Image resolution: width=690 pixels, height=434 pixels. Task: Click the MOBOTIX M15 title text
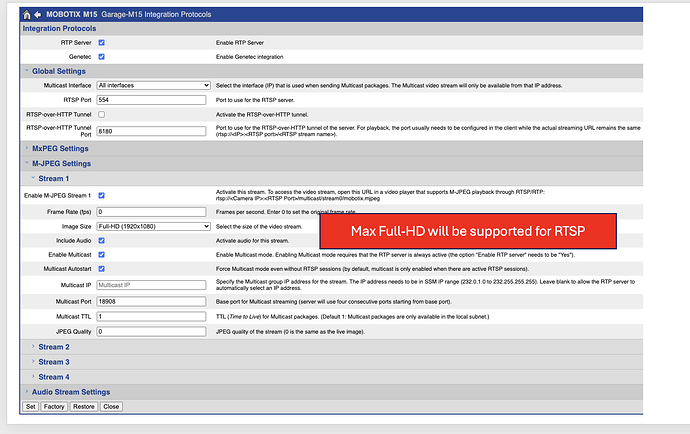[x=72, y=15]
